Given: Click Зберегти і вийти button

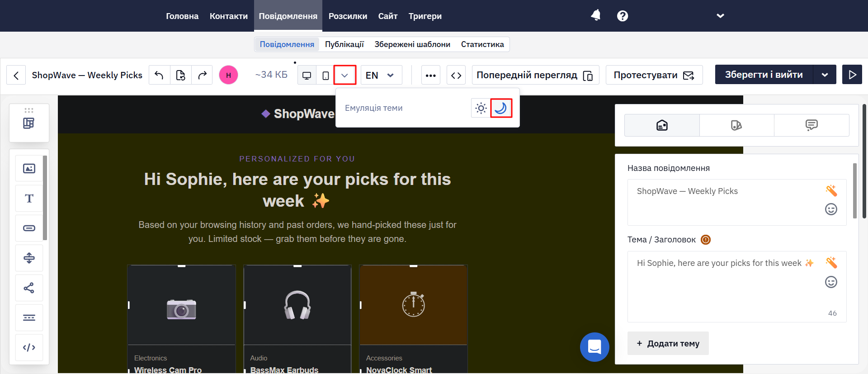Looking at the screenshot, I should (764, 75).
